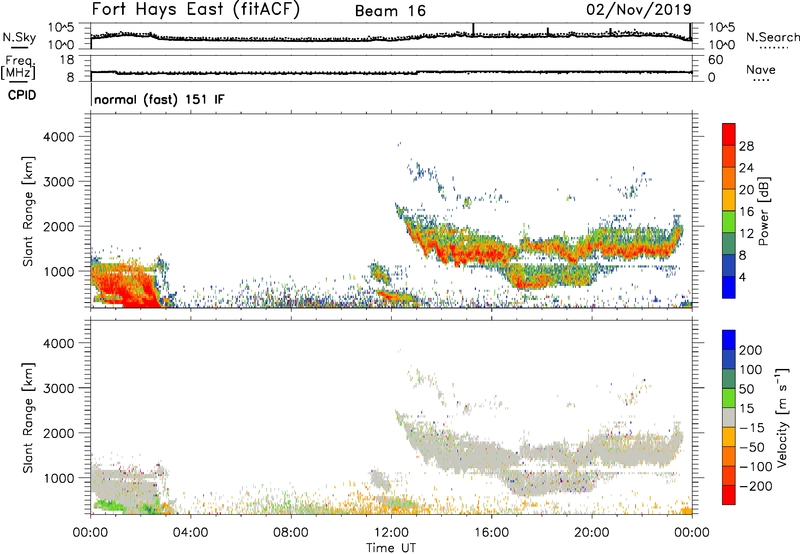Click the '3000' tick on velocity panel axis
This screenshot has width=800, height=554.
pos(58,388)
